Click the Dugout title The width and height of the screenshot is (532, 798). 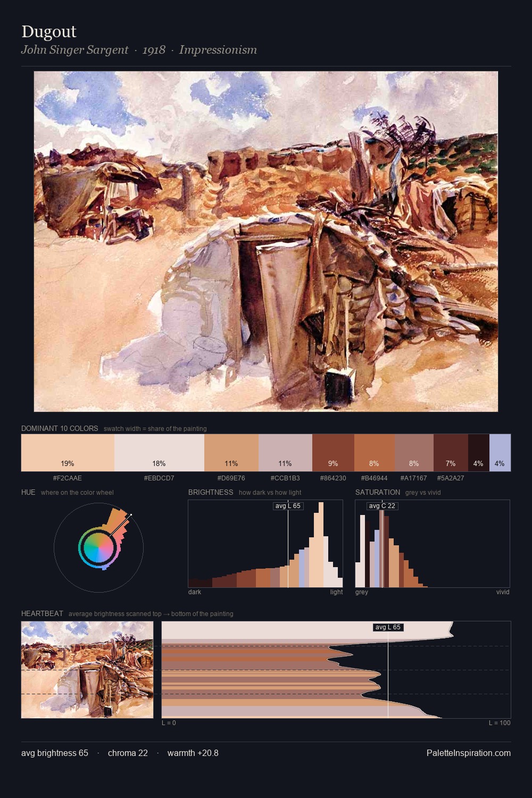pos(49,32)
